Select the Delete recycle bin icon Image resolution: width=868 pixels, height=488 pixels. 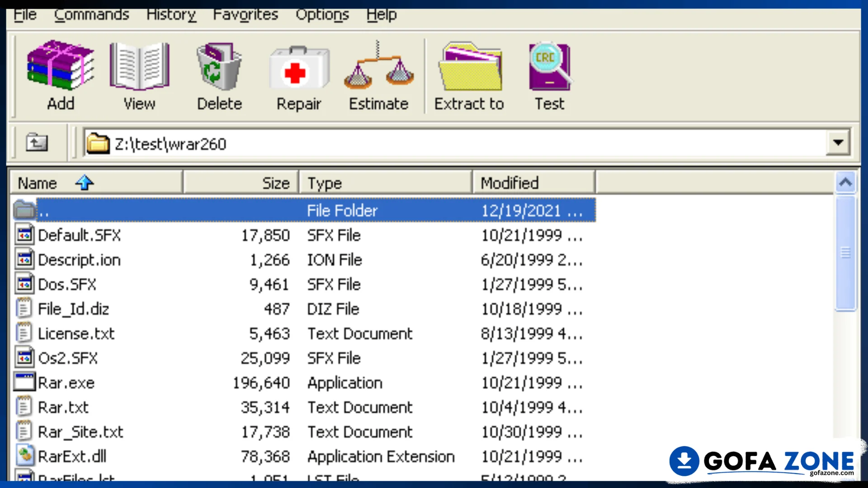[x=219, y=66]
